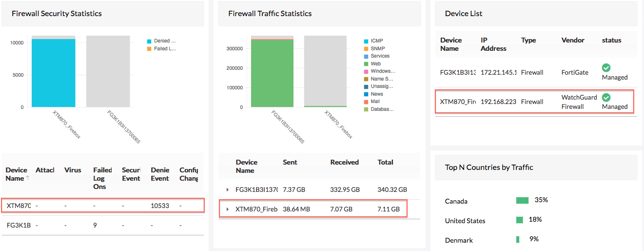Click the green Managed status icon for FG3K1B3I13
Image resolution: width=644 pixels, height=251 pixels.
pos(606,68)
